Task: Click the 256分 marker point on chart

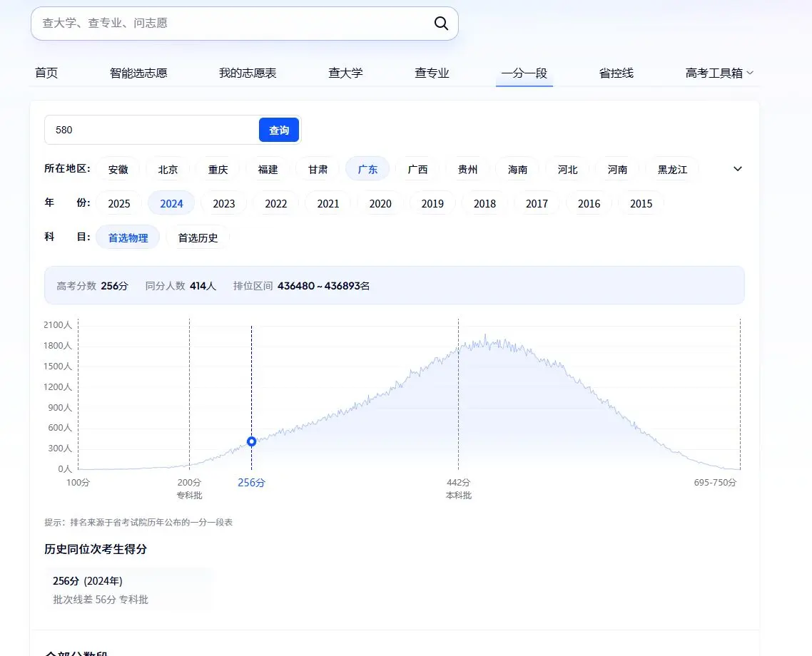Action: pyautogui.click(x=251, y=441)
